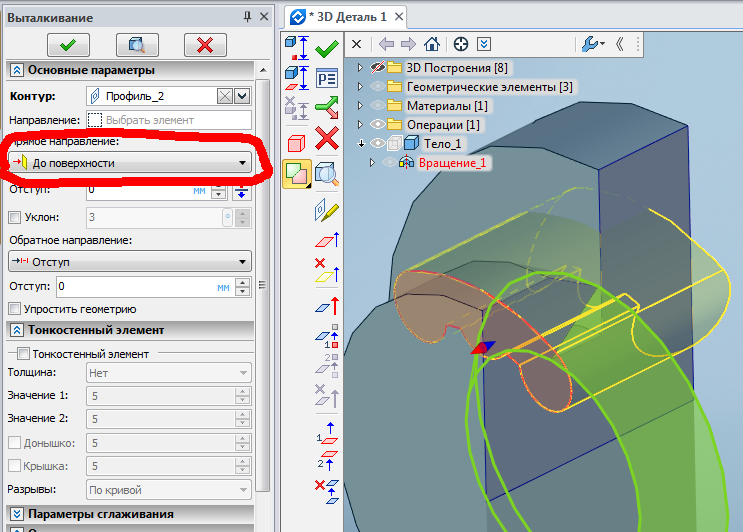Click the Направление 'Выбрать элемент' field
The image size is (743, 532).
click(x=169, y=120)
